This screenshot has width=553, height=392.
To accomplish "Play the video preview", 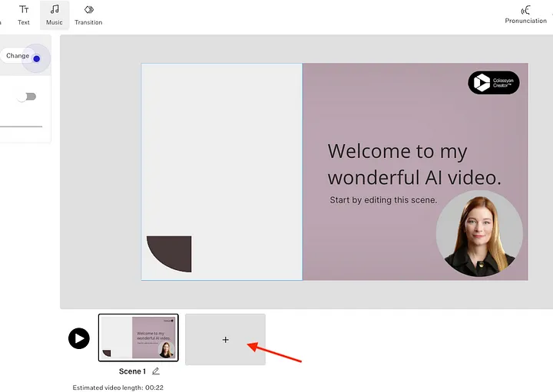I will coord(79,338).
